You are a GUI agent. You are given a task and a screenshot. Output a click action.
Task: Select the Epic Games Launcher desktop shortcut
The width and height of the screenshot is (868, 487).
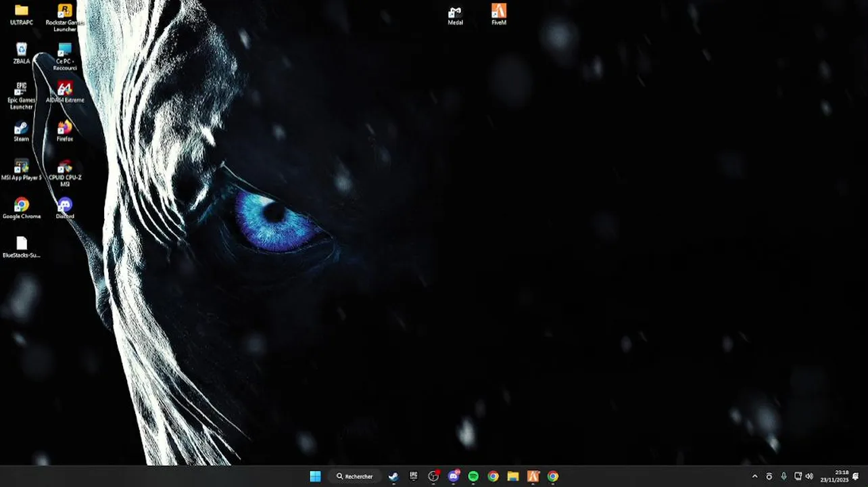coord(22,95)
